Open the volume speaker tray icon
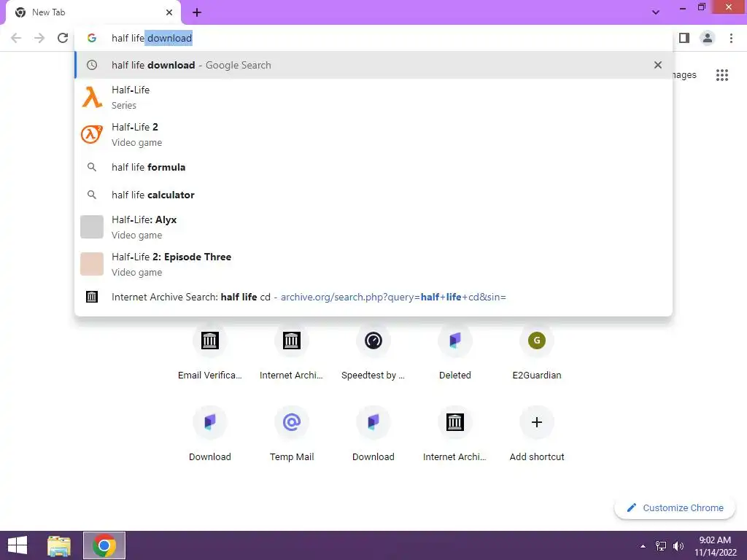This screenshot has width=747, height=560. coord(678,546)
